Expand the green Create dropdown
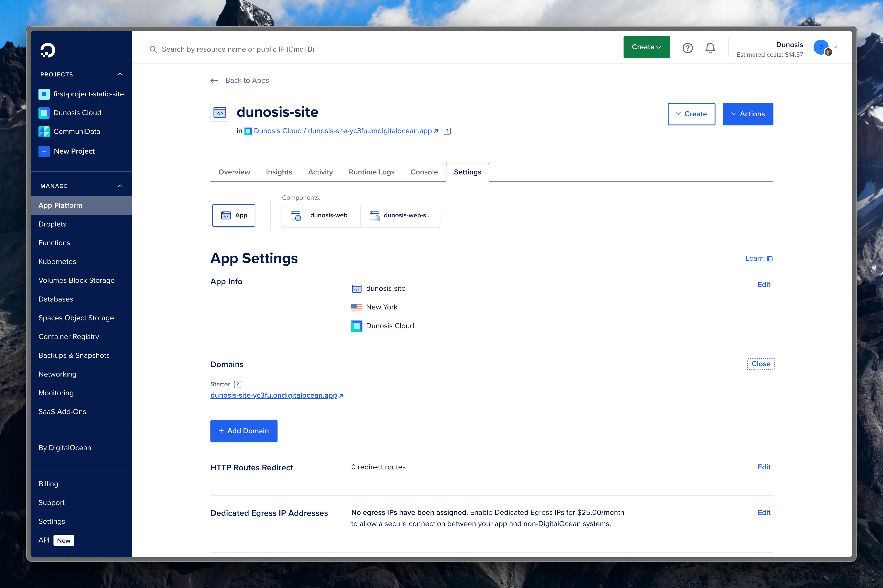The image size is (883, 588). click(646, 47)
